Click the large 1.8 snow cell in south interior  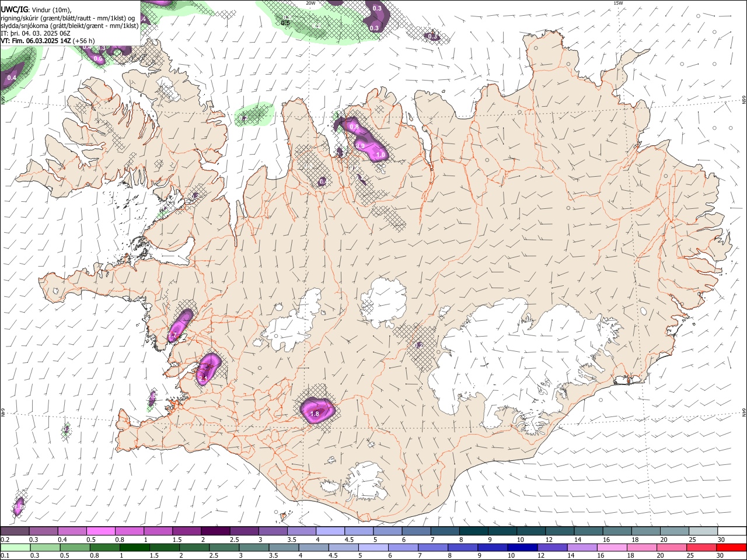pyautogui.click(x=317, y=411)
